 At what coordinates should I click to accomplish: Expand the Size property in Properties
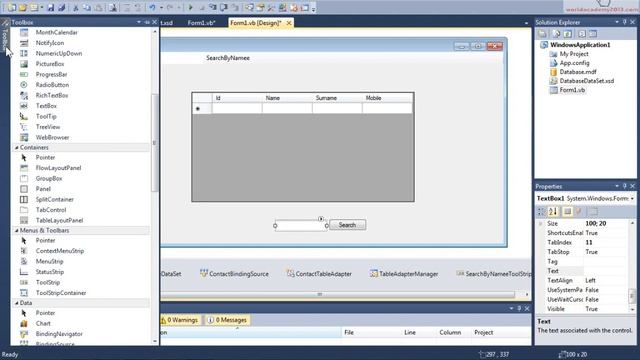(540, 224)
